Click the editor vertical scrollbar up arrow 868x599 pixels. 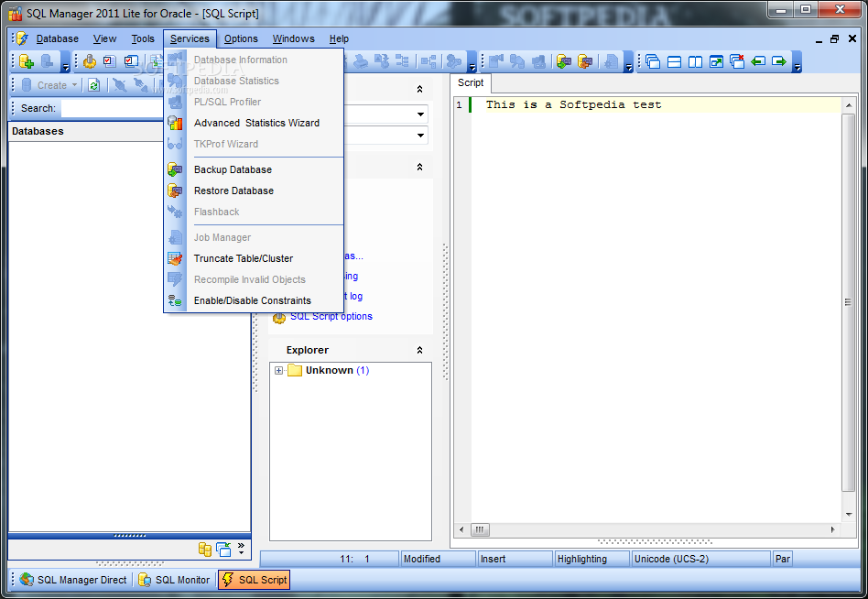(849, 105)
